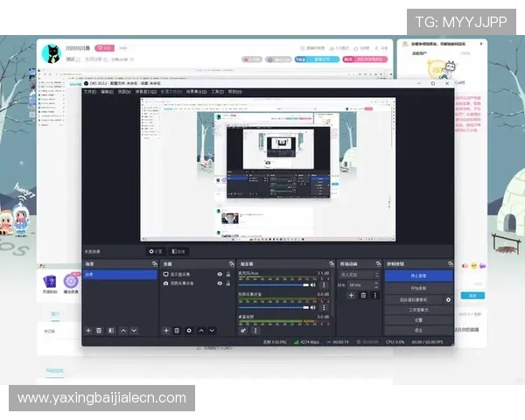This screenshot has width=525, height=420.
Task: Open the 帮助(H) menu in OBS
Action: coord(234,91)
